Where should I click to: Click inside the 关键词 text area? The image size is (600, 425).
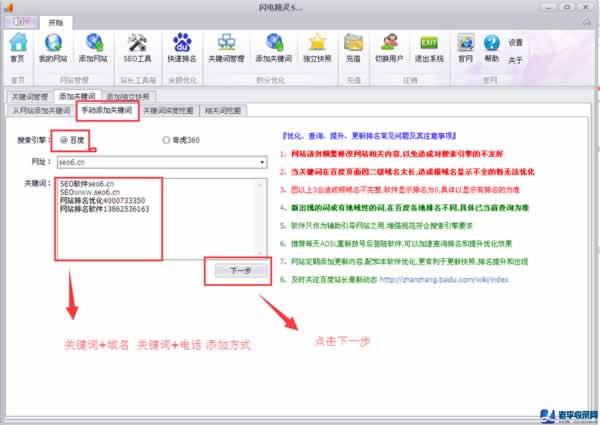pos(161,219)
